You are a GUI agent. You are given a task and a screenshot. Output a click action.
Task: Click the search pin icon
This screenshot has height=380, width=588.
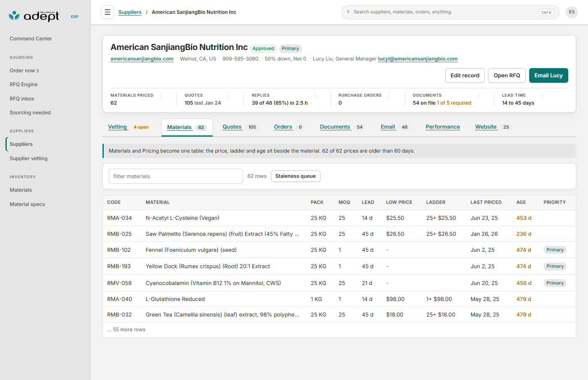[348, 12]
